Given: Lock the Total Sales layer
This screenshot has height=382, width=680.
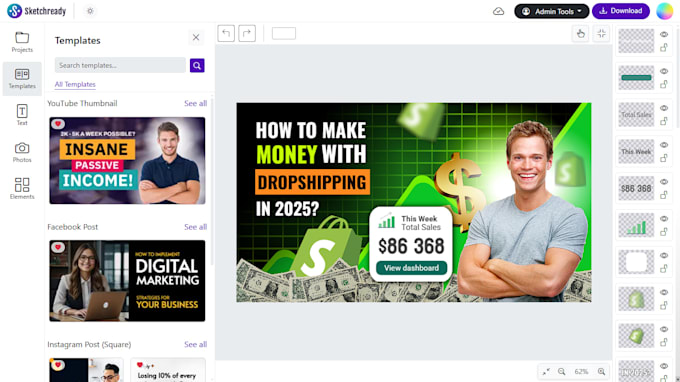Looking at the screenshot, I should (x=664, y=121).
